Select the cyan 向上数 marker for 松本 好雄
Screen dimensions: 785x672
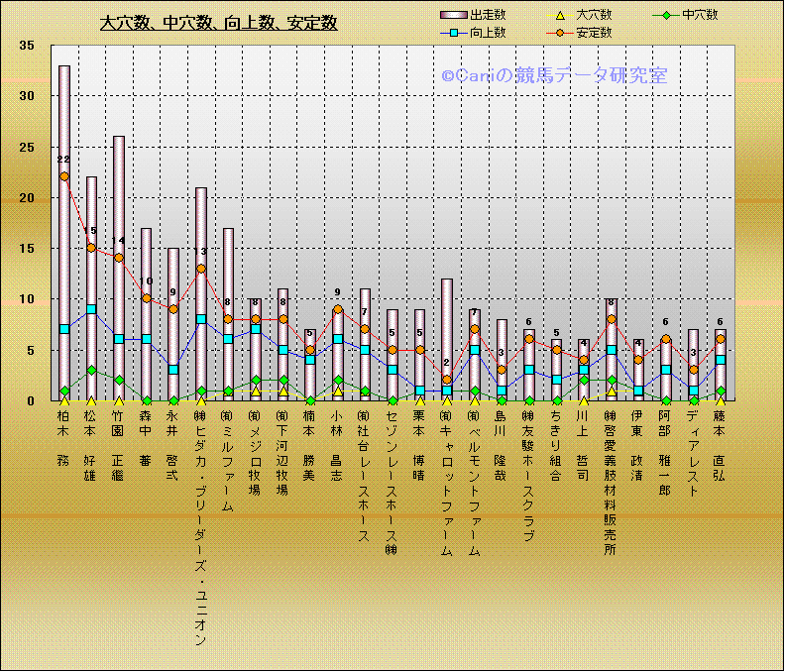(91, 309)
